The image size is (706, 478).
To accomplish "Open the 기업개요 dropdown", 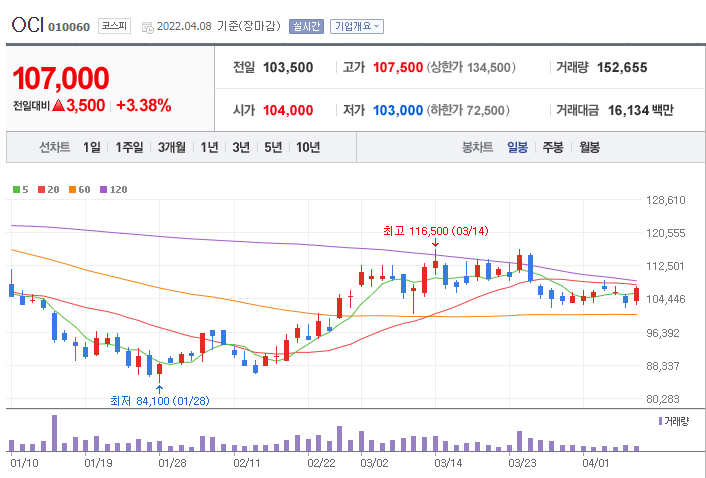I will tap(357, 26).
